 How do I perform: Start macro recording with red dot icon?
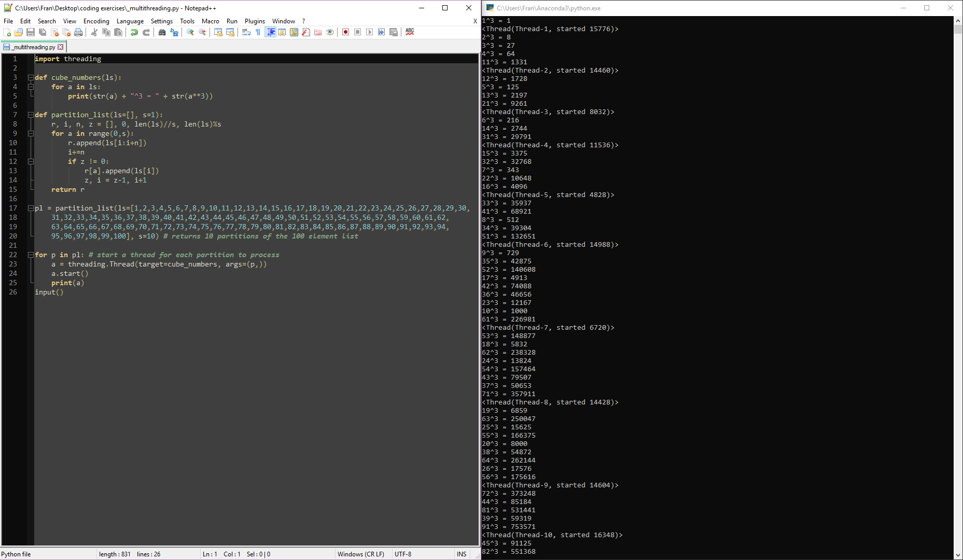point(346,32)
